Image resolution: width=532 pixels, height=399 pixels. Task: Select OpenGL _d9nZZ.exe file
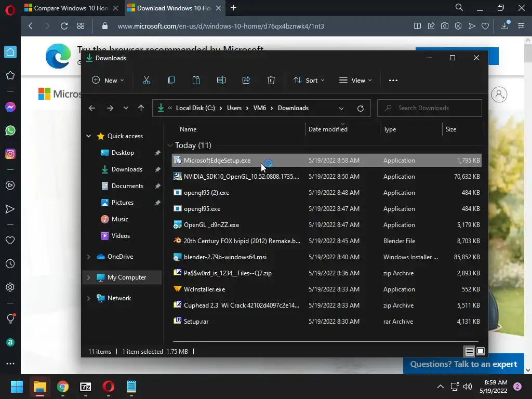coord(326,224)
